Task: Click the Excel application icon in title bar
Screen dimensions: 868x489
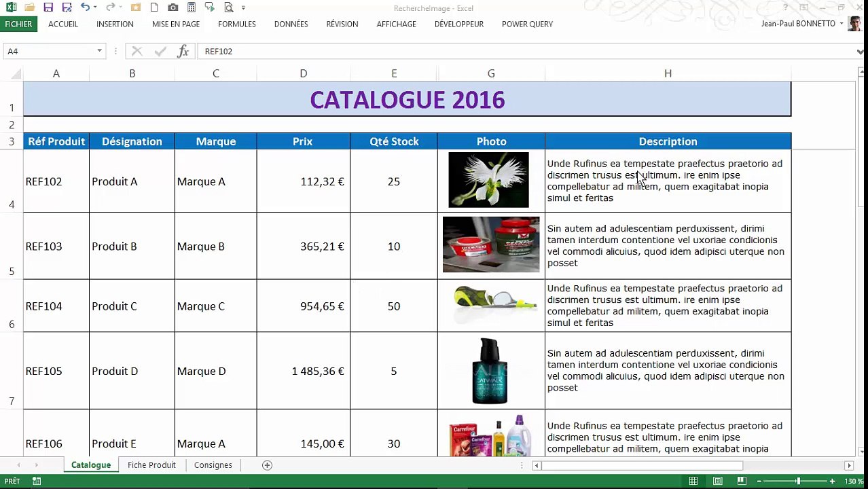Action: tap(11, 7)
